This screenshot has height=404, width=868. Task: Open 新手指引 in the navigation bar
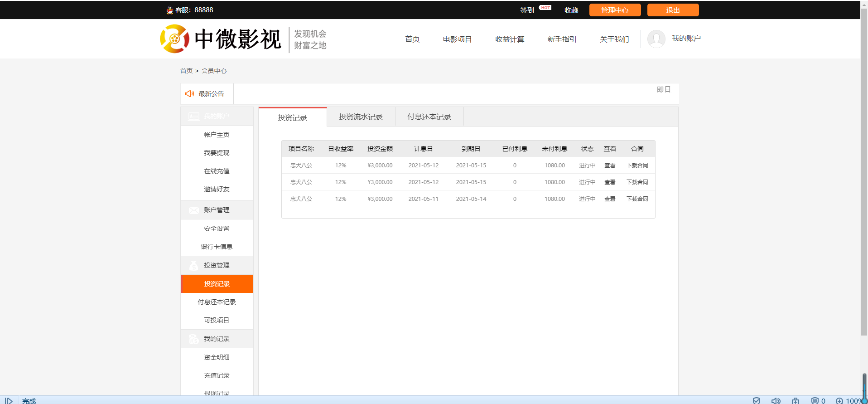click(562, 39)
